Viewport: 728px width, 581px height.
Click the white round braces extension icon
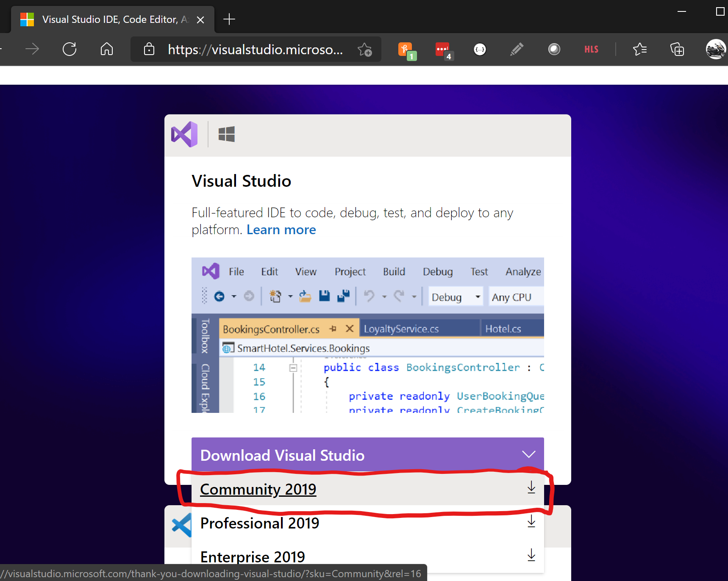(480, 50)
